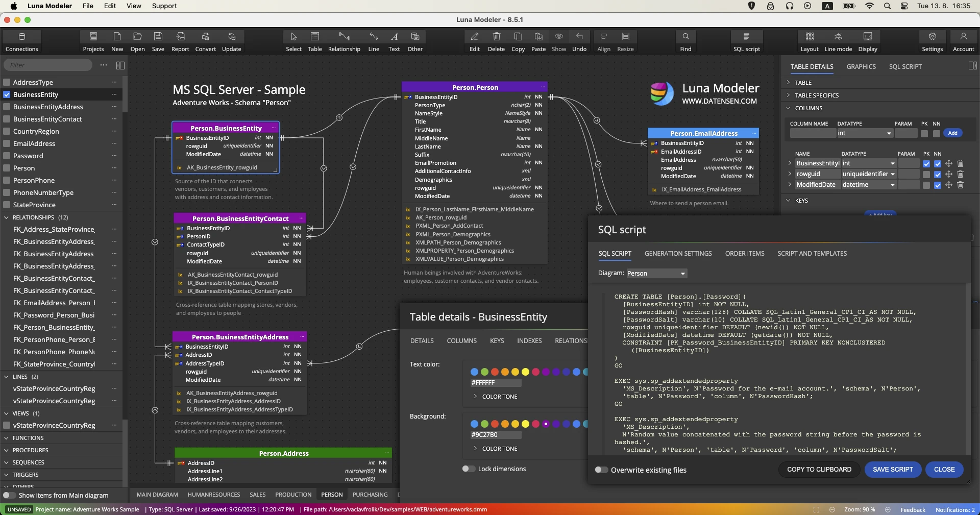
Task: Click the move handle for ModifiedDate column
Action: pyautogui.click(x=949, y=185)
